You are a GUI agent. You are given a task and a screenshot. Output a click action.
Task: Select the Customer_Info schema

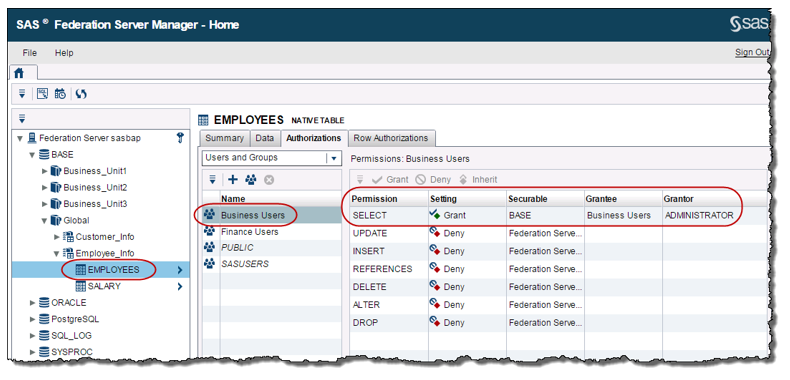pyautogui.click(x=105, y=237)
